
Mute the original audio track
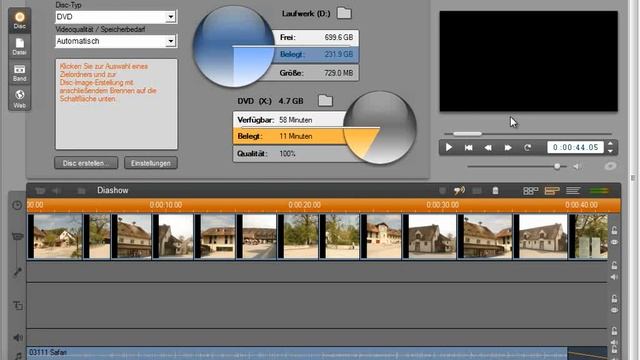pos(614,277)
